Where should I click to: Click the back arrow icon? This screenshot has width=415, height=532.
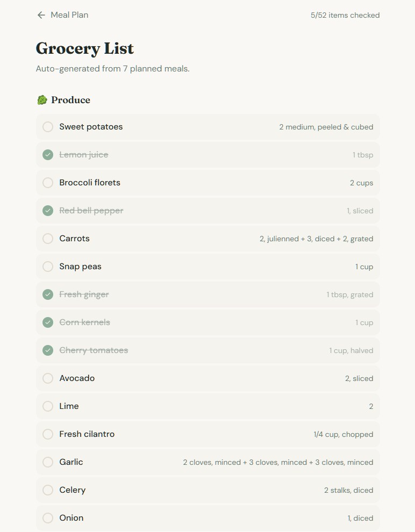pyautogui.click(x=41, y=15)
